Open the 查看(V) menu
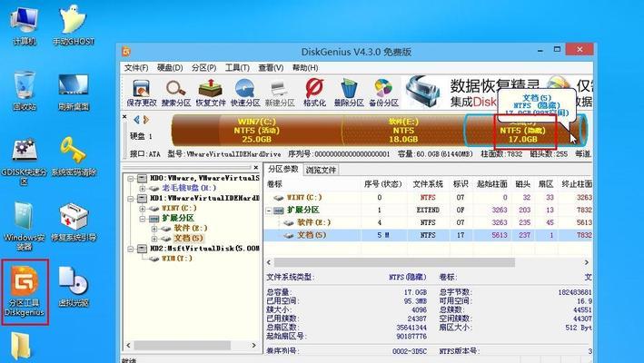 [x=271, y=68]
